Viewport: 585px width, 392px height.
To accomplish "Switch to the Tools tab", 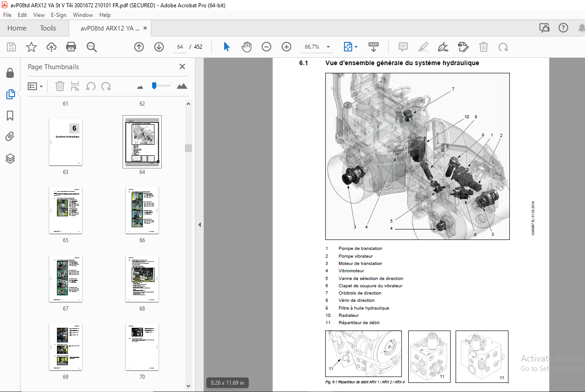I will pyautogui.click(x=48, y=28).
